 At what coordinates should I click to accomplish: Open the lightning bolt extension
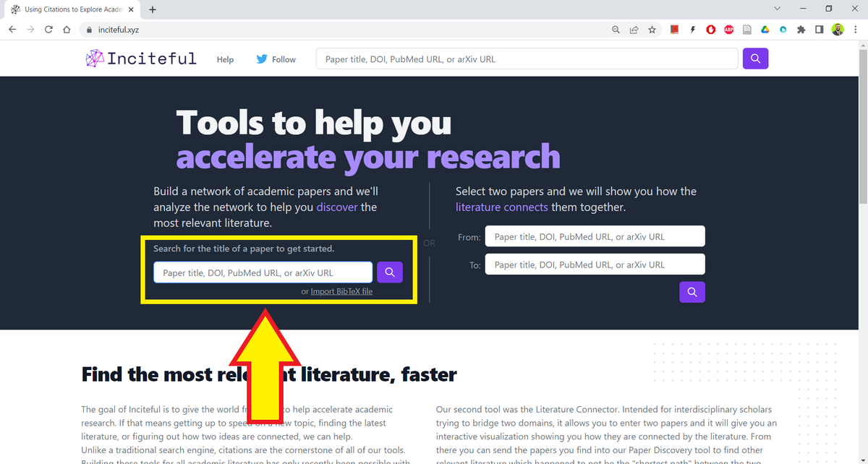693,30
